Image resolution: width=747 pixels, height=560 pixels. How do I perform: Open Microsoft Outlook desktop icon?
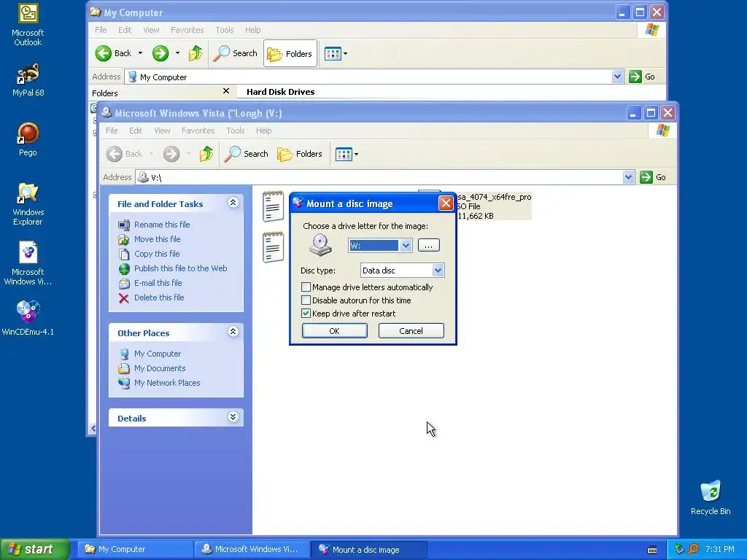point(28,24)
